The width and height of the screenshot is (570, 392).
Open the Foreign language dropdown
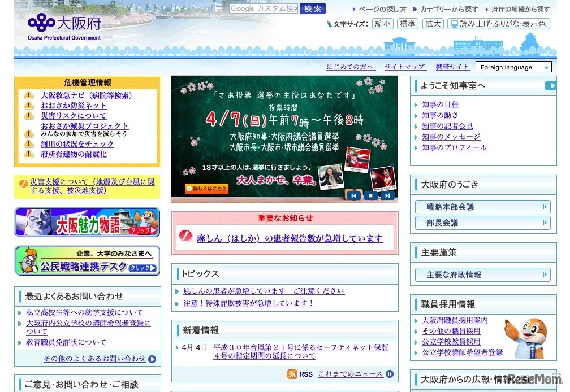click(512, 67)
